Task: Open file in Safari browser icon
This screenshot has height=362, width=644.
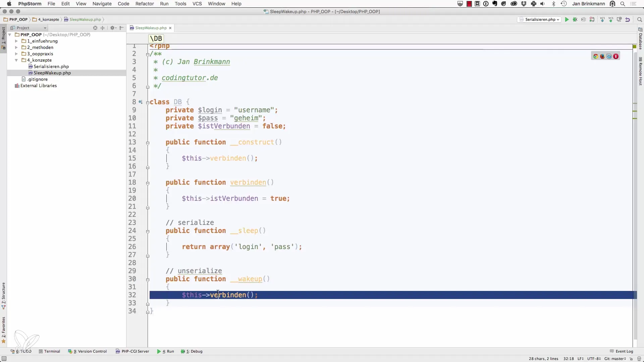Action: (609, 56)
